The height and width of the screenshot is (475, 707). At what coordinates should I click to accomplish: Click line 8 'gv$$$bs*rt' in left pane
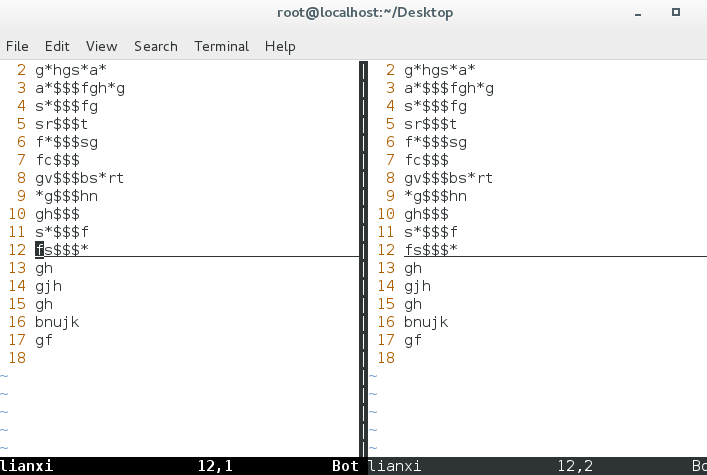[x=79, y=178]
